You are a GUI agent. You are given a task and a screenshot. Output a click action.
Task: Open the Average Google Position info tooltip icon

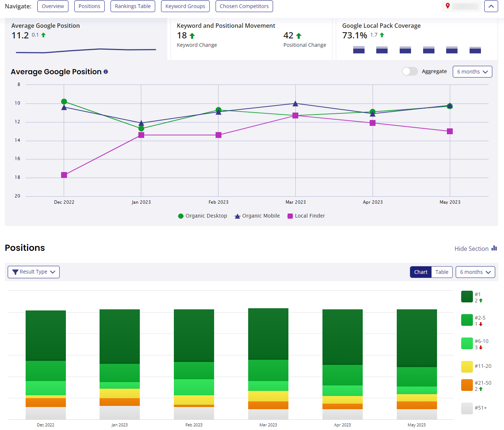[x=106, y=72]
